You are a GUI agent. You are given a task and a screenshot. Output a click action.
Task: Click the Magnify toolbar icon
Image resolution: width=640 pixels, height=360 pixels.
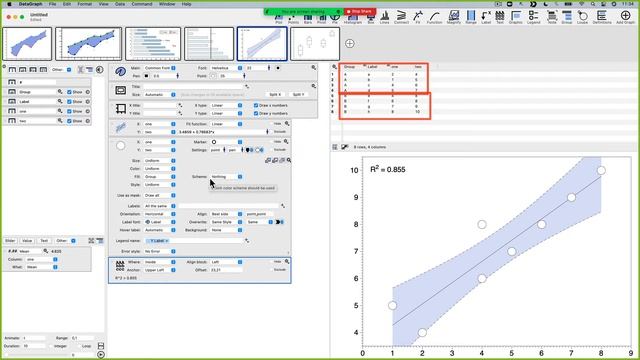(453, 17)
